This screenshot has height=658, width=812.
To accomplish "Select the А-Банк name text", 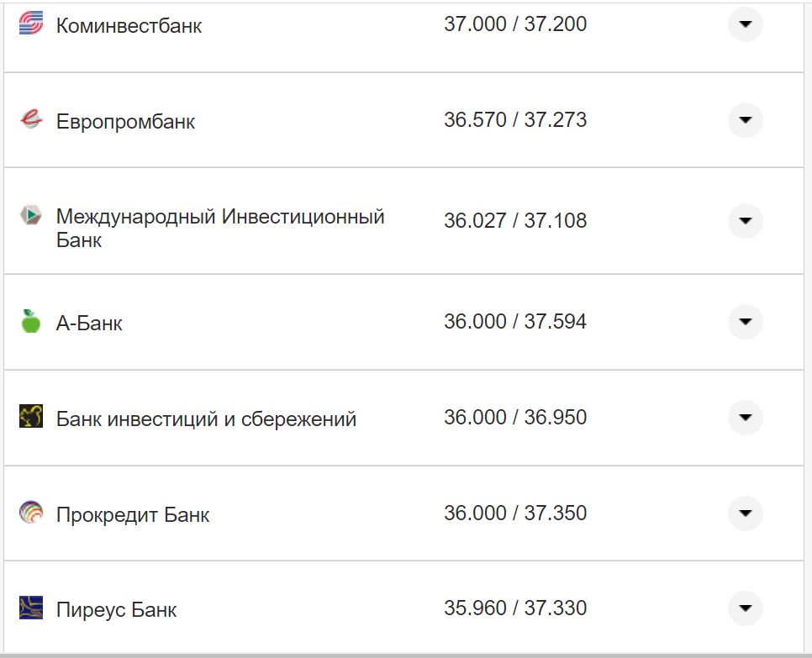I will click(88, 322).
